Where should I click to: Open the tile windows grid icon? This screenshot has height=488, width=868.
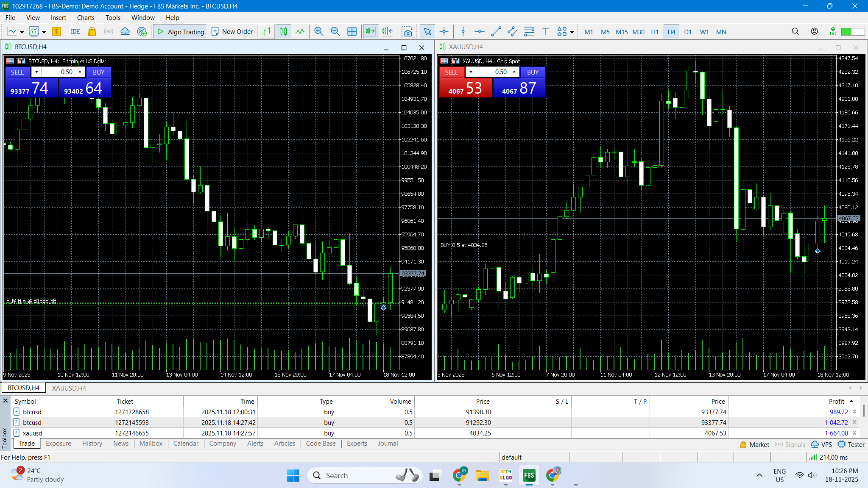click(352, 32)
